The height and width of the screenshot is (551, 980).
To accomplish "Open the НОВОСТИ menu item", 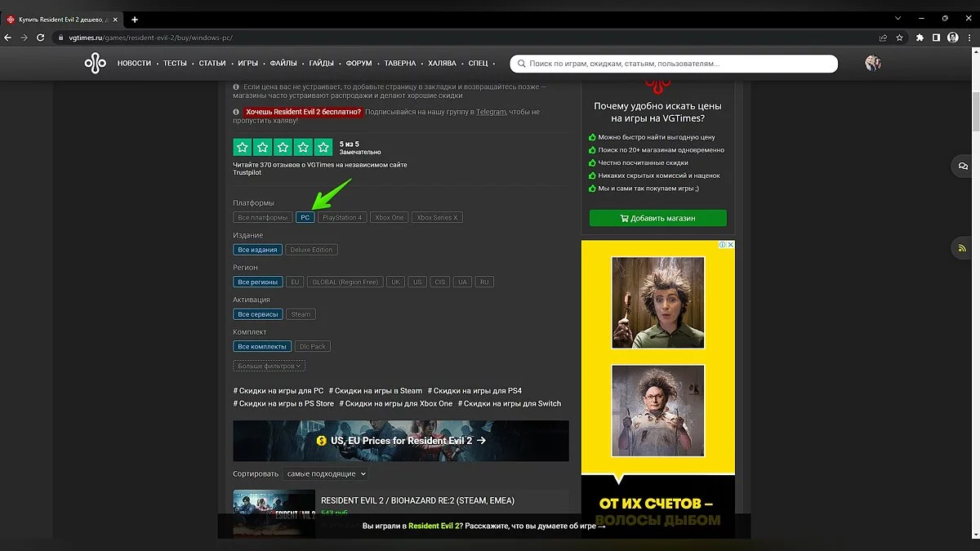I will (x=136, y=63).
